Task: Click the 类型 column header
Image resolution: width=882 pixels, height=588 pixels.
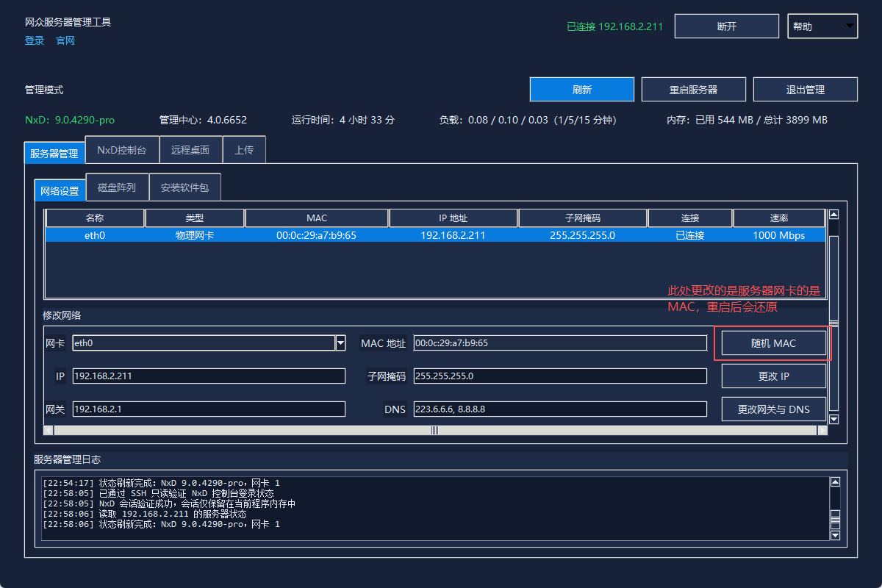Action: click(195, 218)
